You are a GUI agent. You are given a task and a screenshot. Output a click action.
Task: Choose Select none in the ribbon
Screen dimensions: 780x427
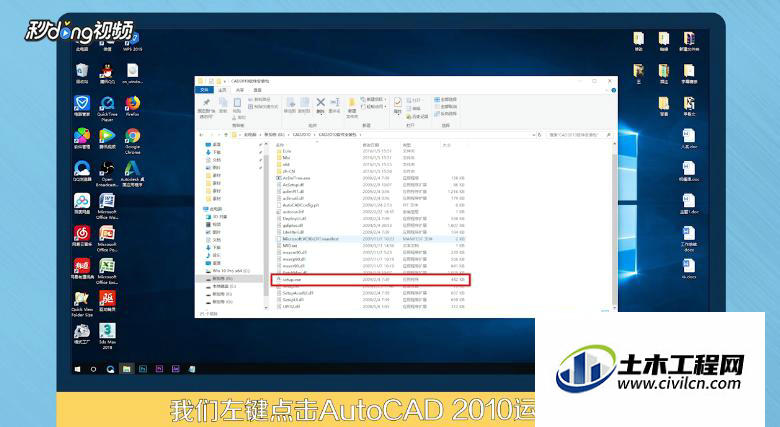point(446,107)
